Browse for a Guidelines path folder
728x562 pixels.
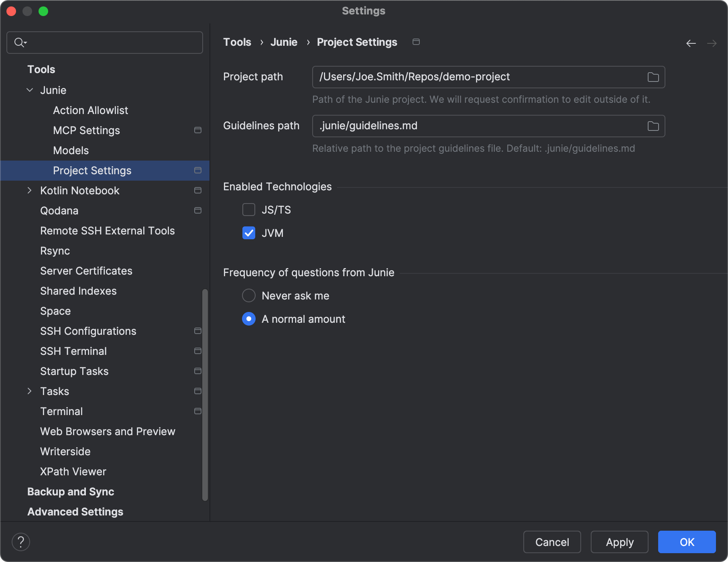click(653, 126)
